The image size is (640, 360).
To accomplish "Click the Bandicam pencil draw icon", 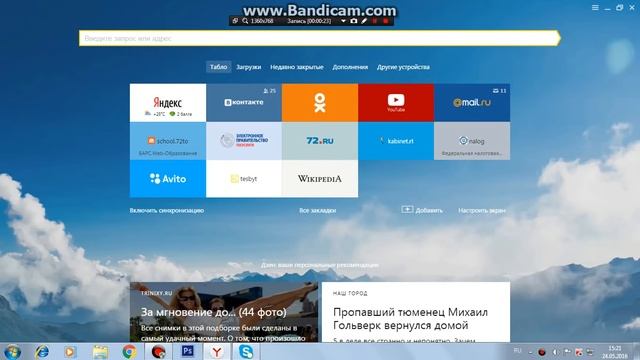I will pyautogui.click(x=364, y=21).
